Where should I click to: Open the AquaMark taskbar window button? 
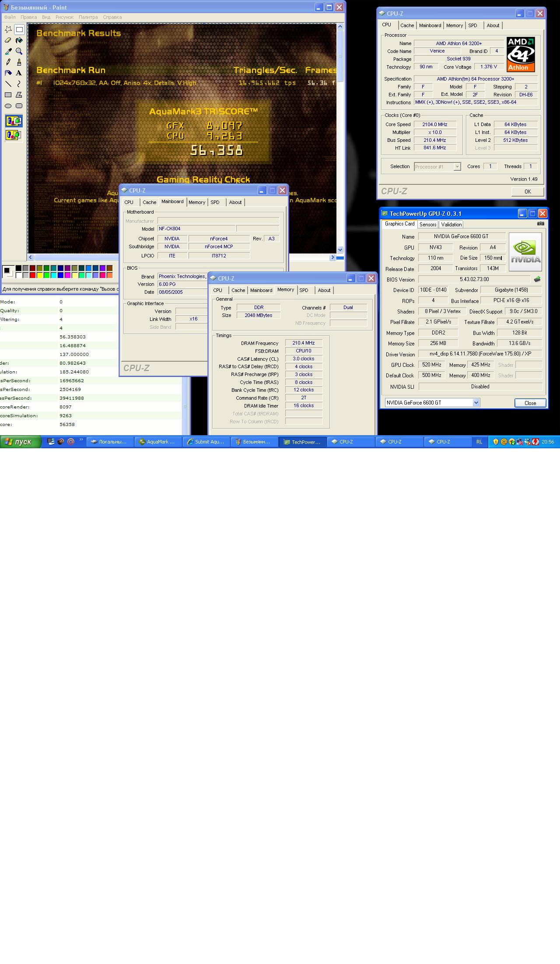(x=157, y=442)
